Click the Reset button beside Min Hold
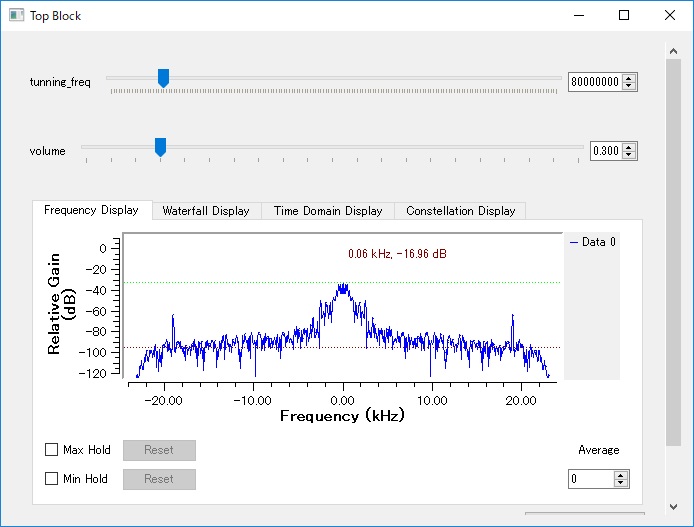The width and height of the screenshot is (694, 527). (159, 479)
